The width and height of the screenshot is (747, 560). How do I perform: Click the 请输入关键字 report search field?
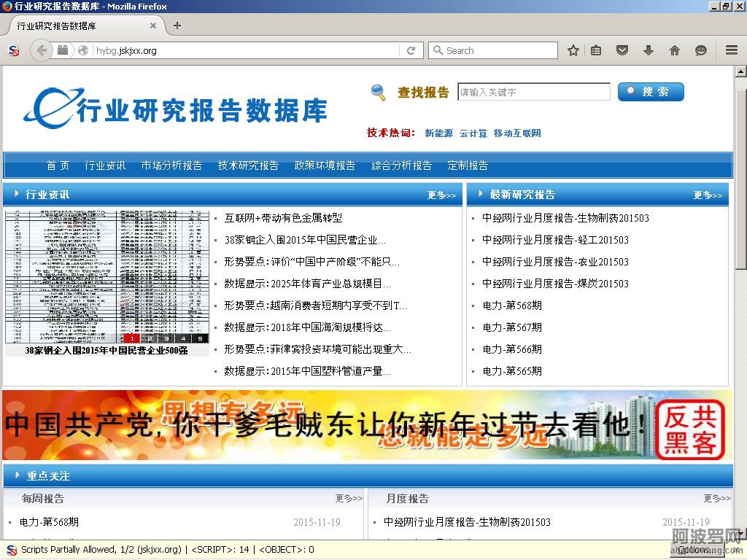[x=533, y=92]
